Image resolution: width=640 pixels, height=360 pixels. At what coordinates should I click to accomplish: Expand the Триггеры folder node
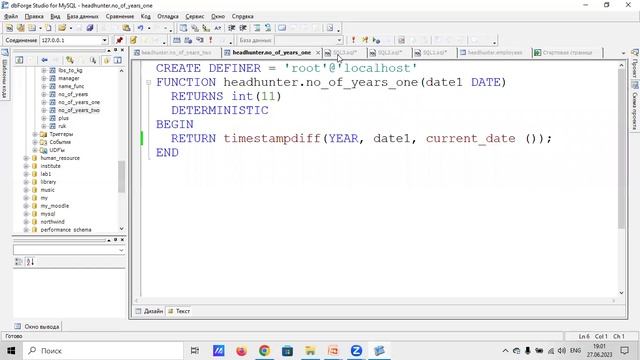[35, 134]
